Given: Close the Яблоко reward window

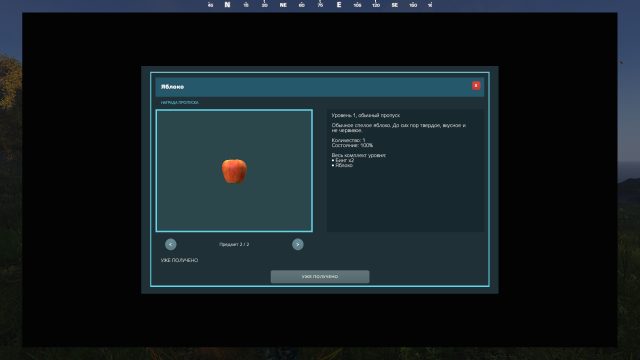Looking at the screenshot, I should (x=476, y=85).
